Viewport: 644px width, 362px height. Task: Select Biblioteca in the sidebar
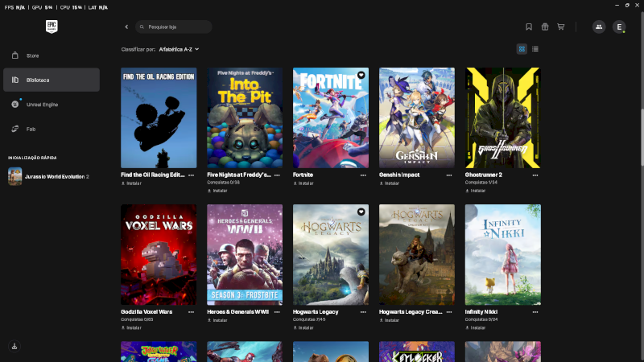click(52, 80)
